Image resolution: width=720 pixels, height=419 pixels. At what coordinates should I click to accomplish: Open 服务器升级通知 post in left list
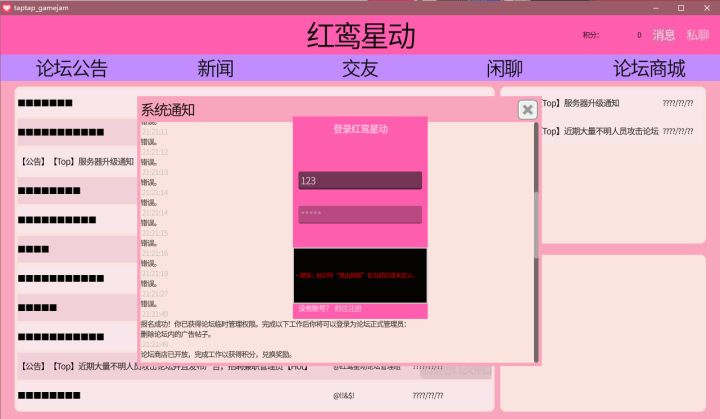pos(77,161)
